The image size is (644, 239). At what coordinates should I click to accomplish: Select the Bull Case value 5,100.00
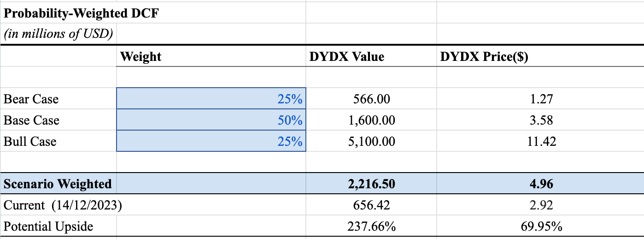[x=371, y=141]
